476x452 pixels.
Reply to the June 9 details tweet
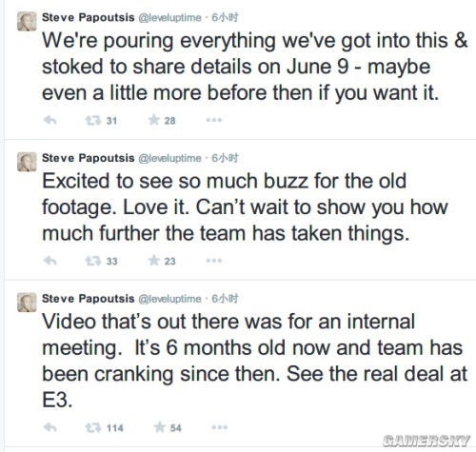(x=50, y=120)
